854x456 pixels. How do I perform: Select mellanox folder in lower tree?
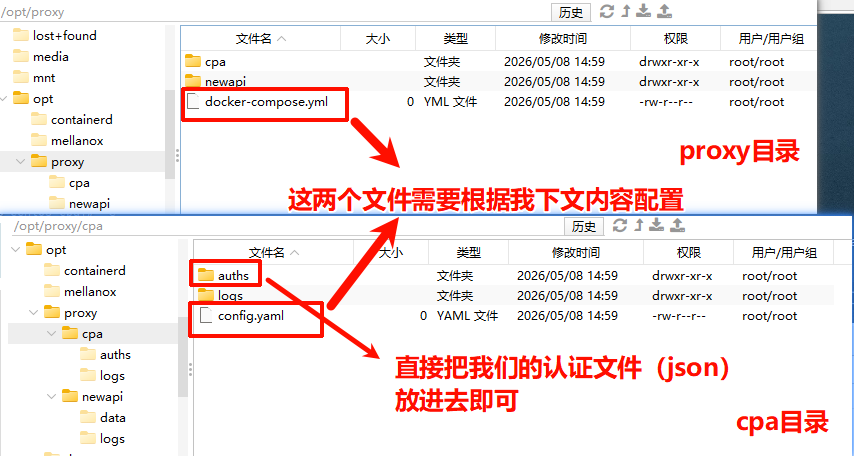[90, 291]
